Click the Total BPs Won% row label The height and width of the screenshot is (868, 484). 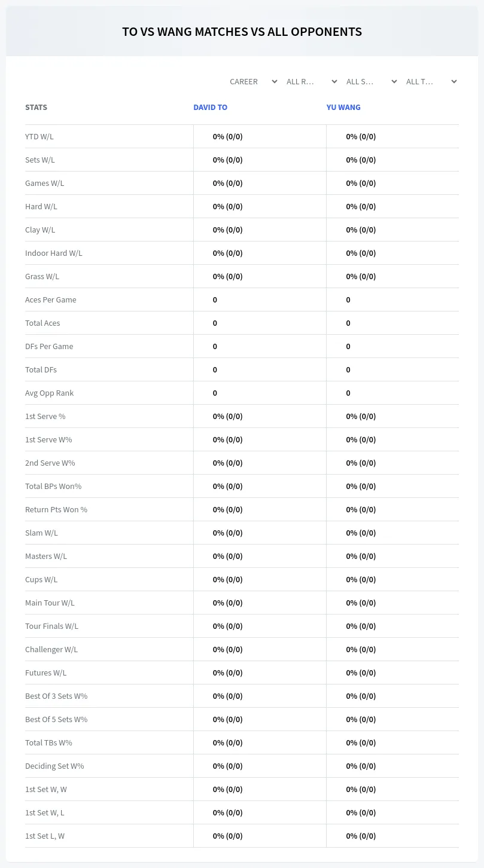[53, 486]
